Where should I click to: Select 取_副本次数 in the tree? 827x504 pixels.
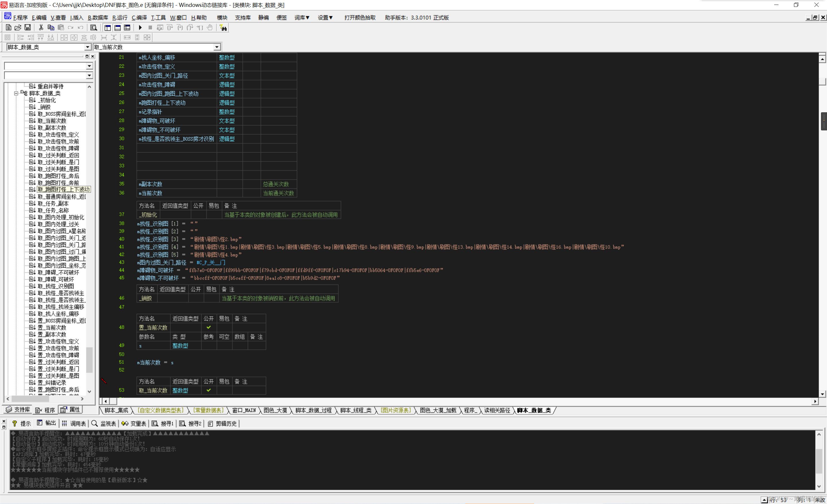coord(52,128)
